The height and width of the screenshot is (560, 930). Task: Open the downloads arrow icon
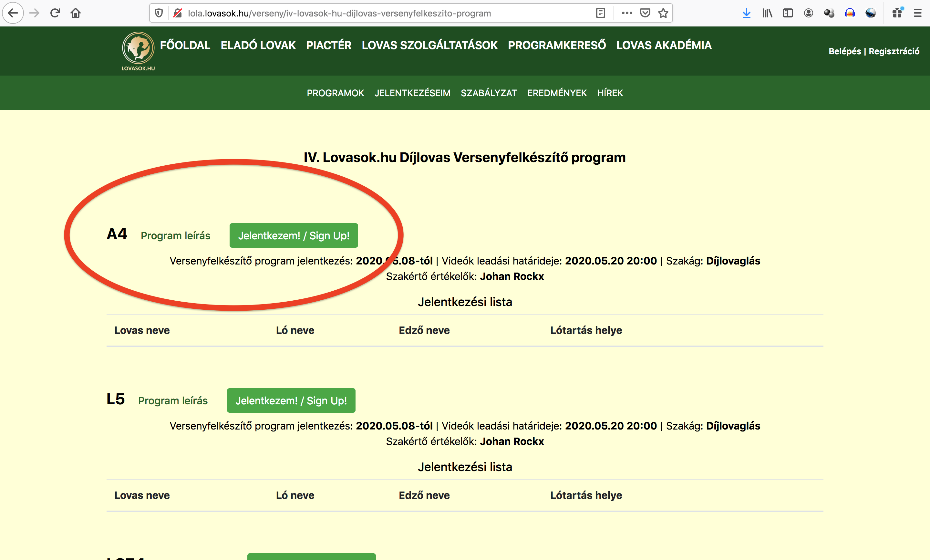coord(746,13)
